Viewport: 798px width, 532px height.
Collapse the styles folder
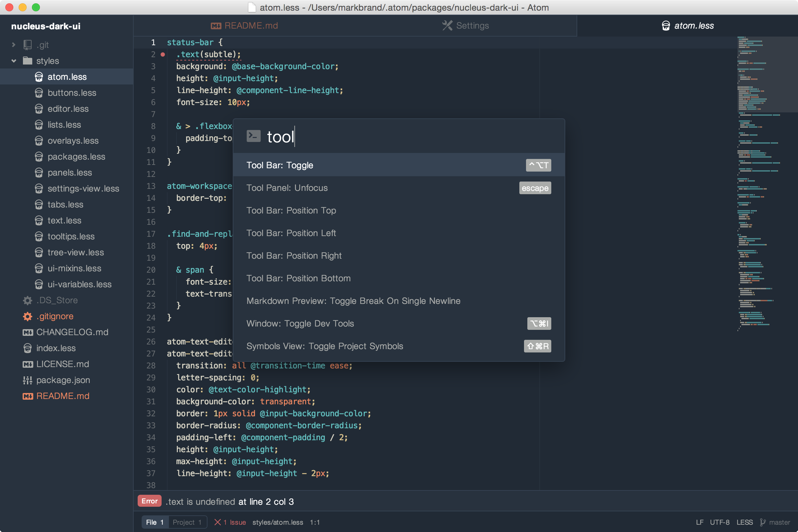14,61
